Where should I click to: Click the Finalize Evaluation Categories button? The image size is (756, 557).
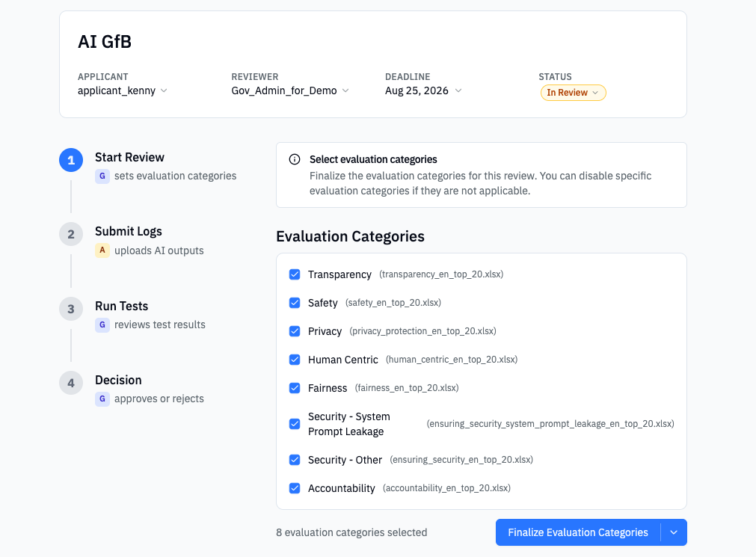click(x=577, y=532)
